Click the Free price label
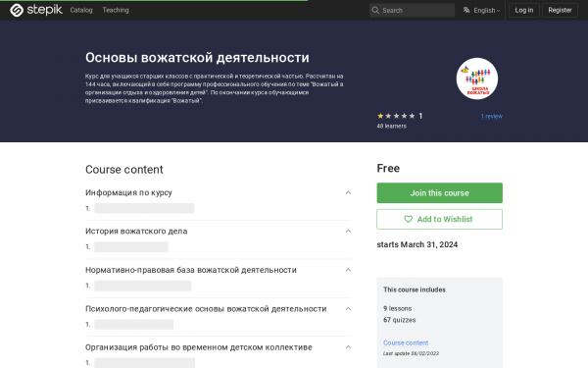 [388, 168]
